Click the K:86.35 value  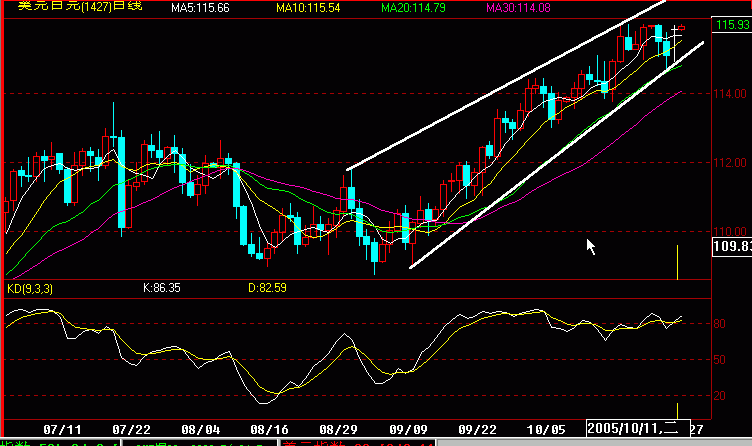pyautogui.click(x=162, y=288)
